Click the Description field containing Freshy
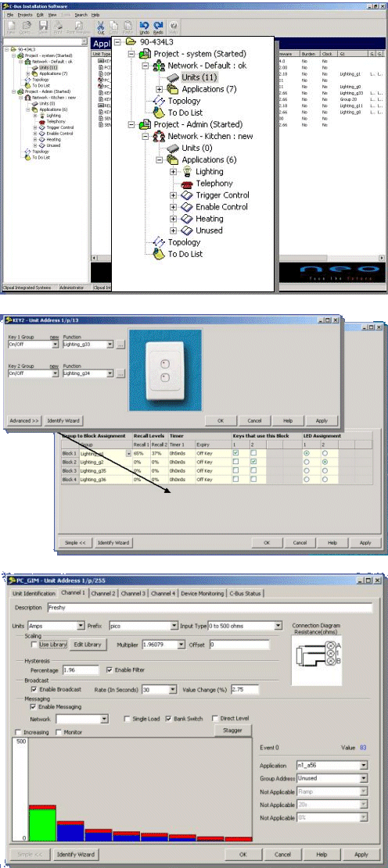This screenshot has width=388, height=868. (x=208, y=608)
